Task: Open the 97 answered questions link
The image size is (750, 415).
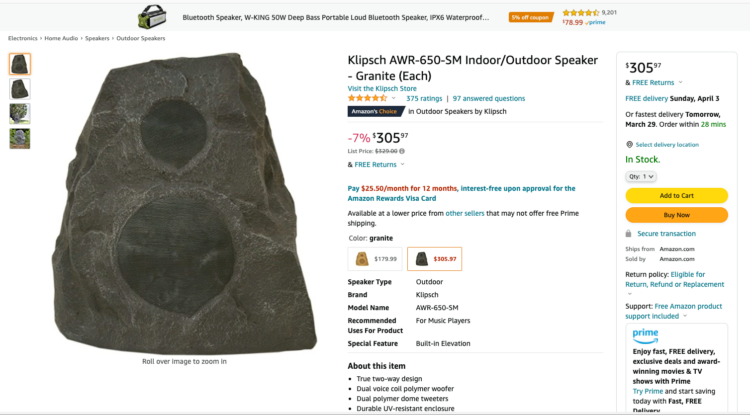Action: 488,99
